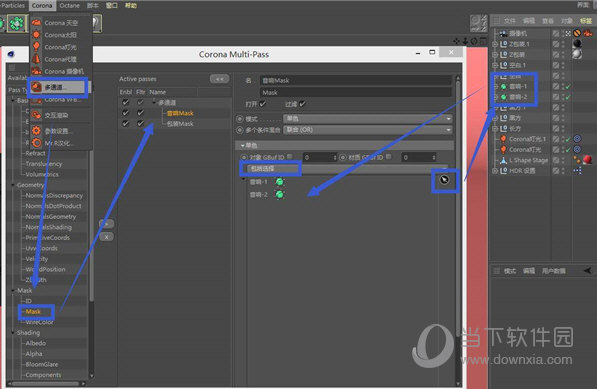The image size is (597, 389).
Task: Click the green icon of second include-list item
Action: tap(279, 194)
